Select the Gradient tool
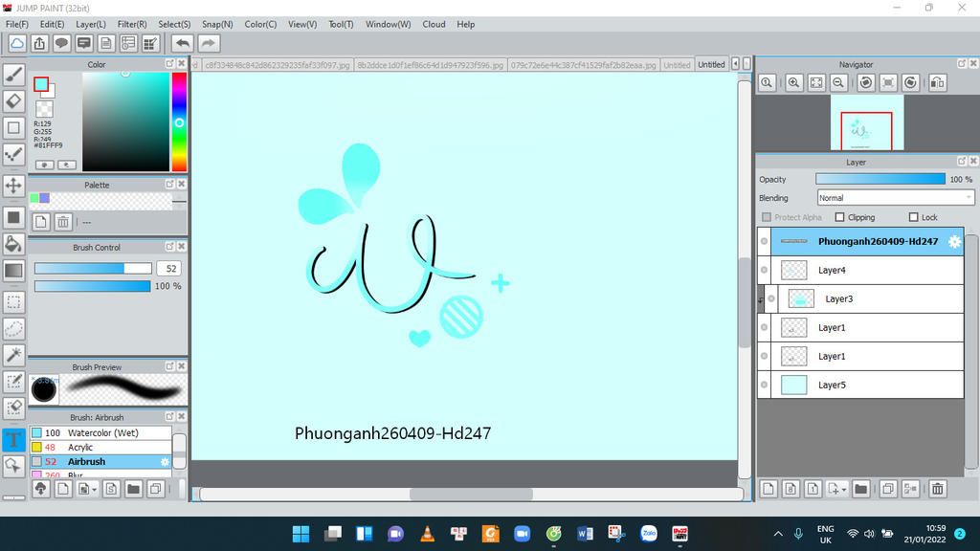The width and height of the screenshot is (980, 551). click(x=13, y=271)
